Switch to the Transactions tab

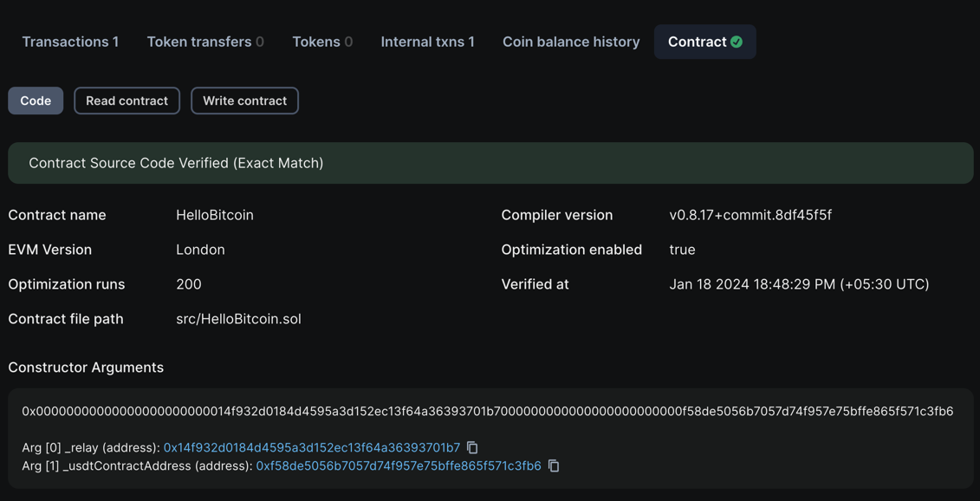coord(69,41)
